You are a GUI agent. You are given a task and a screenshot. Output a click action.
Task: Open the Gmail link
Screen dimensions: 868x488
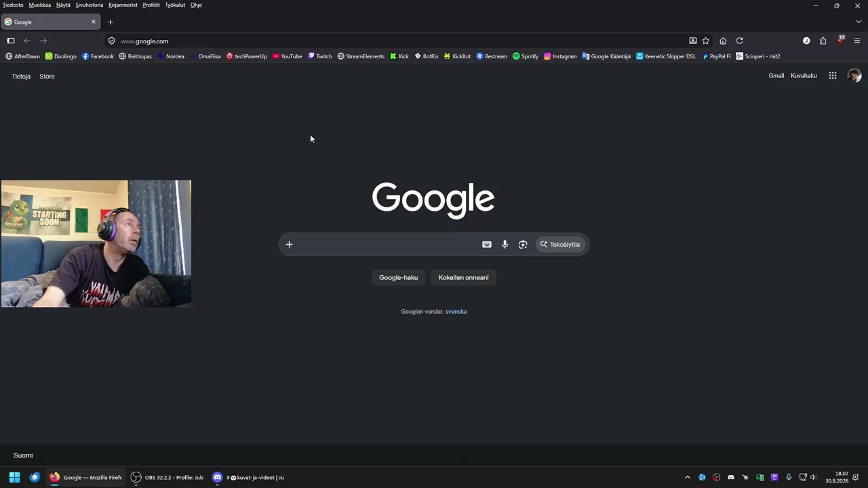tap(776, 76)
